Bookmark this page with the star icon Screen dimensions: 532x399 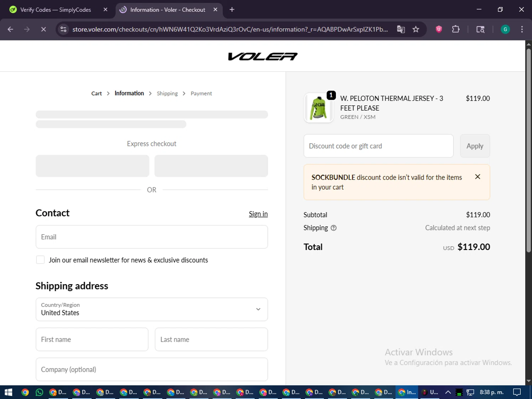416,29
